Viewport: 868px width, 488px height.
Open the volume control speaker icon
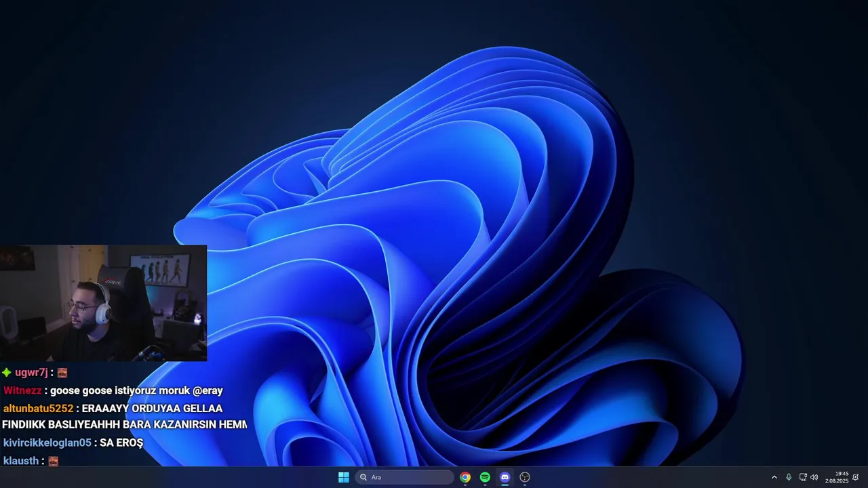(x=814, y=477)
